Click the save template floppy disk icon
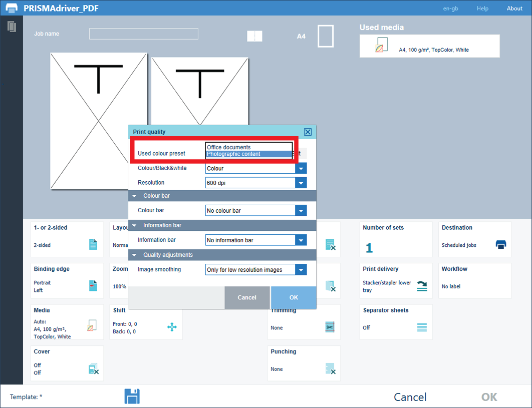The image size is (532, 408). point(132,396)
